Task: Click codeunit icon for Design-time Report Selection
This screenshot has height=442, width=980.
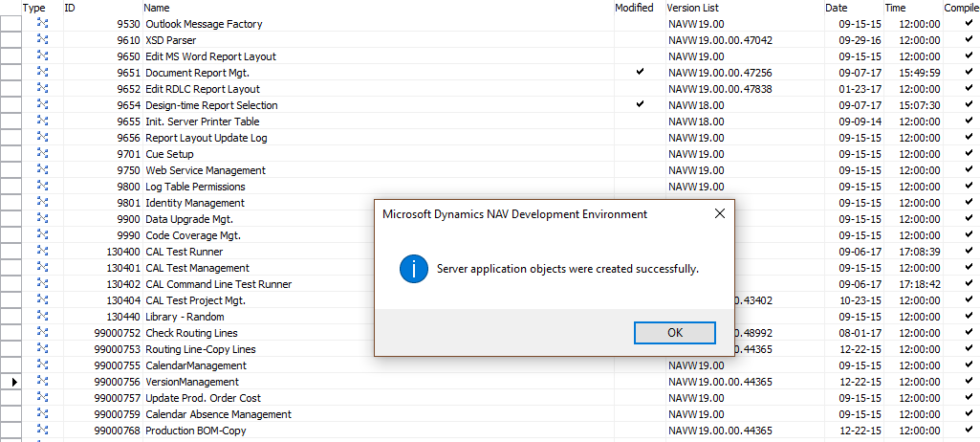Action: [x=42, y=105]
